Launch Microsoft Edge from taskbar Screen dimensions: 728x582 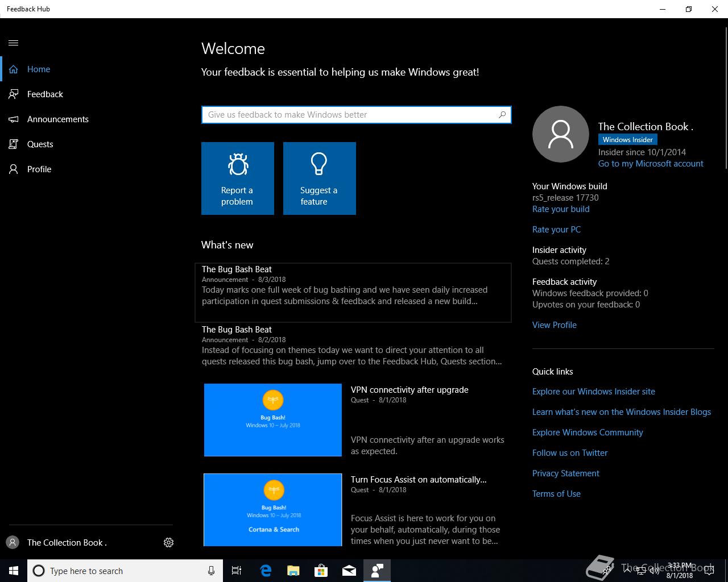[266, 571]
